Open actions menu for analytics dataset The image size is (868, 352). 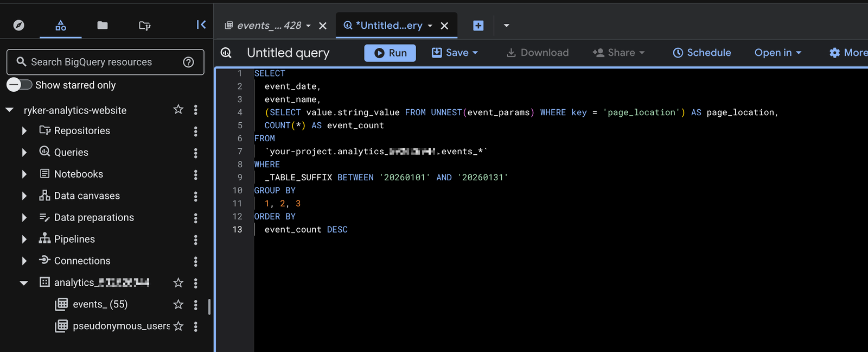[196, 283]
